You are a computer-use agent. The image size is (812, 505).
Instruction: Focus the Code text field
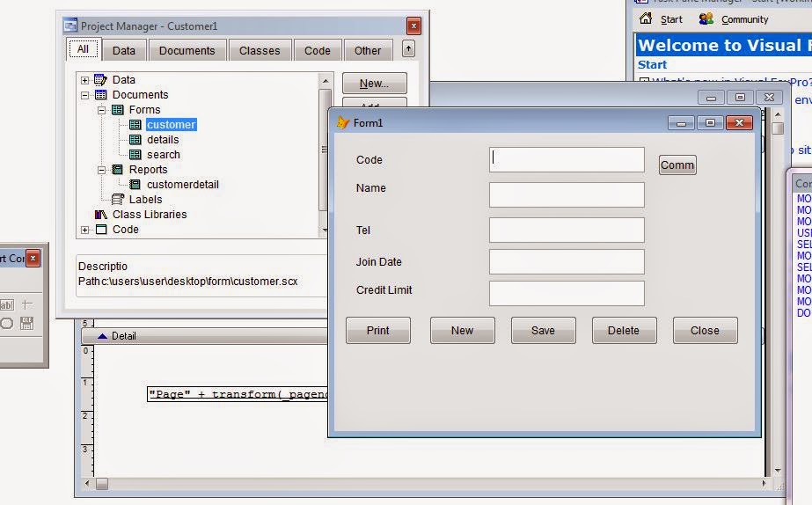[x=567, y=159]
